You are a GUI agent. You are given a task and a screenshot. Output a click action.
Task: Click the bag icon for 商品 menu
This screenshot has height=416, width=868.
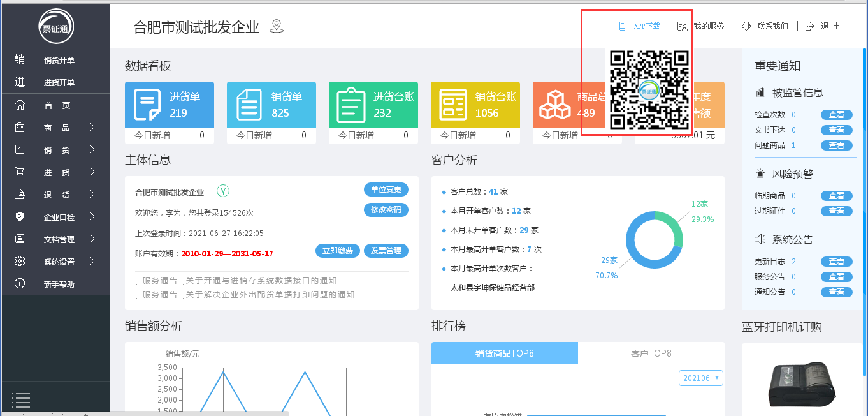[x=20, y=128]
